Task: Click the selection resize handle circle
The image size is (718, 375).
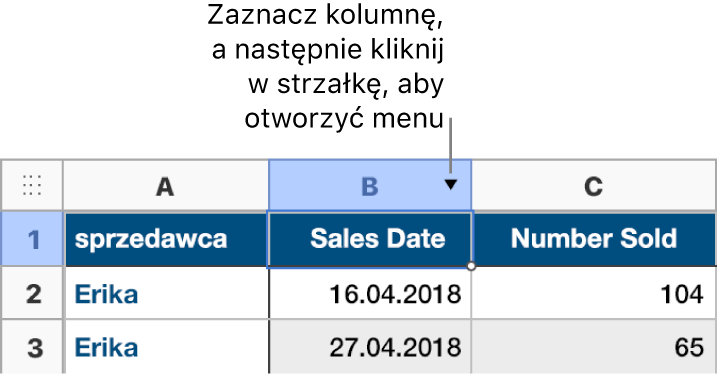Action: (471, 266)
